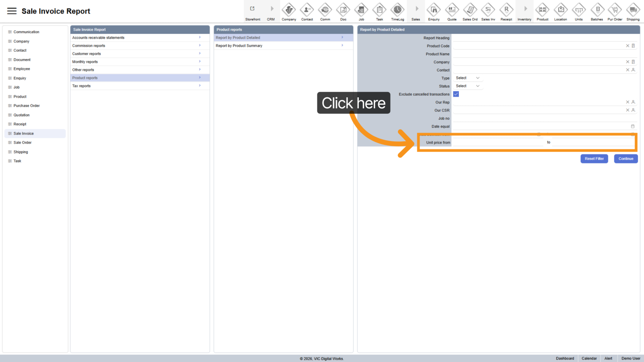
Task: Open the Storefront toolbar icon
Action: (x=253, y=11)
